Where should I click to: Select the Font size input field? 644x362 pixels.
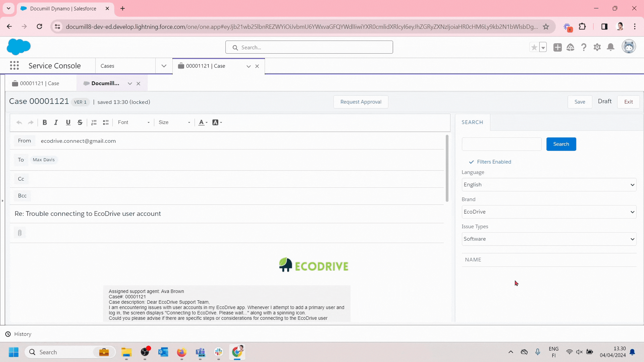pos(174,122)
